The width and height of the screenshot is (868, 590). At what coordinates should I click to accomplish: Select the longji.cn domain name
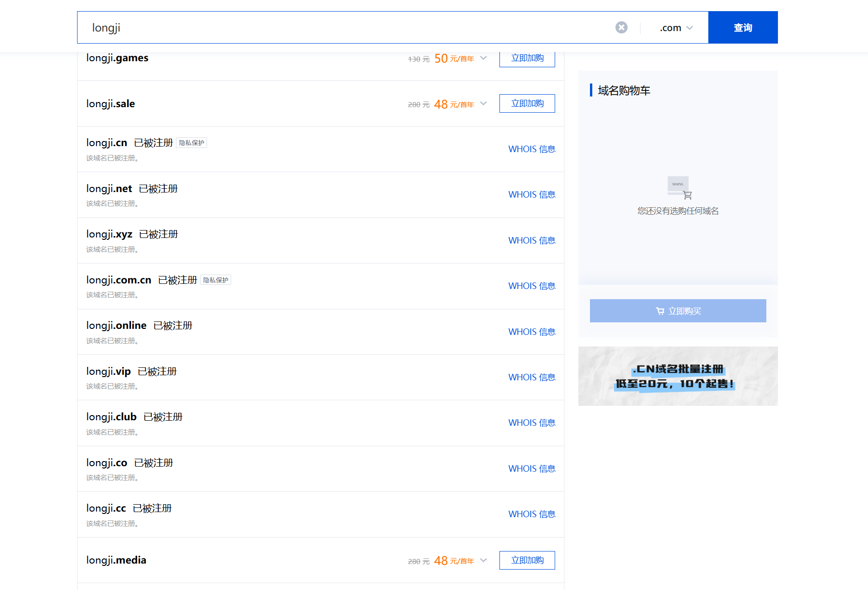[x=107, y=143]
